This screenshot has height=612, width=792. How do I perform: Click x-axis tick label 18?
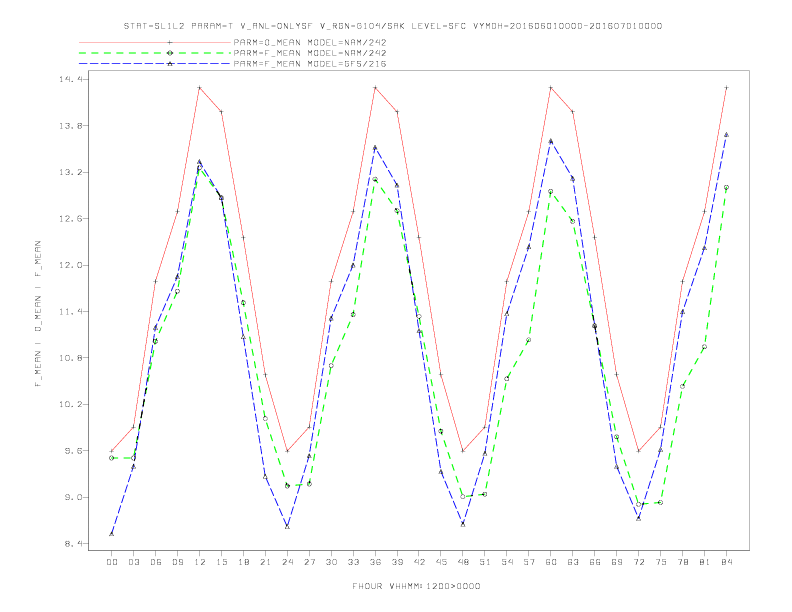[243, 562]
